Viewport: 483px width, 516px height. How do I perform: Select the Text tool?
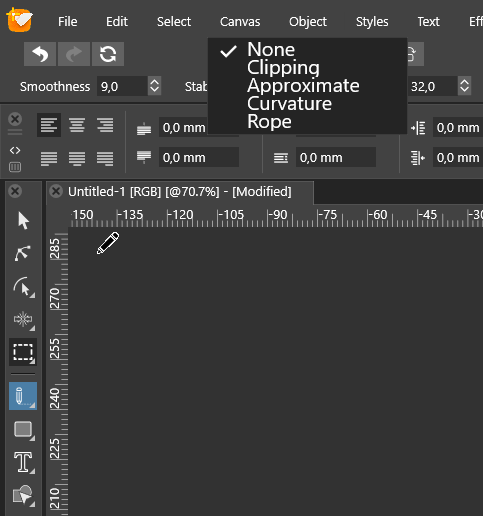(x=23, y=462)
